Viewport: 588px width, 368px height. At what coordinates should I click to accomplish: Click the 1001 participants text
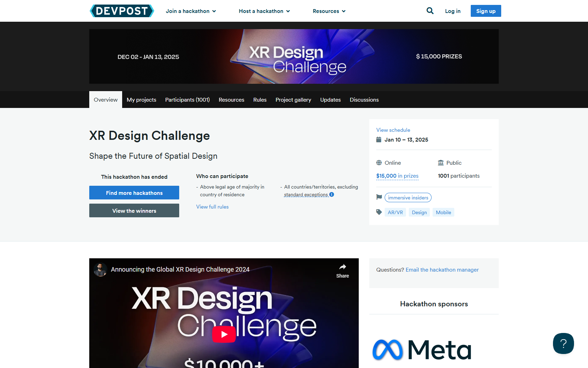458,176
